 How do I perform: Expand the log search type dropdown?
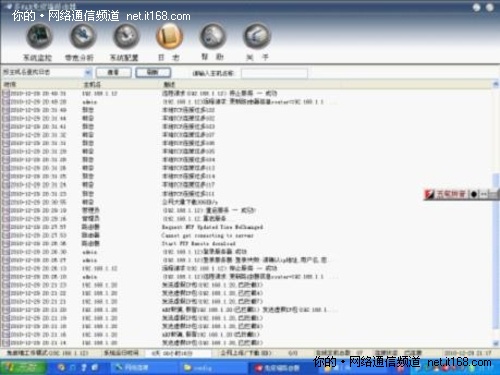point(88,72)
